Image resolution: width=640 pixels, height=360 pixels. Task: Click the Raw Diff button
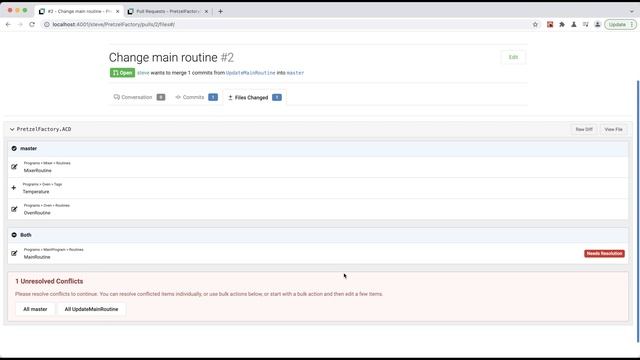584,129
